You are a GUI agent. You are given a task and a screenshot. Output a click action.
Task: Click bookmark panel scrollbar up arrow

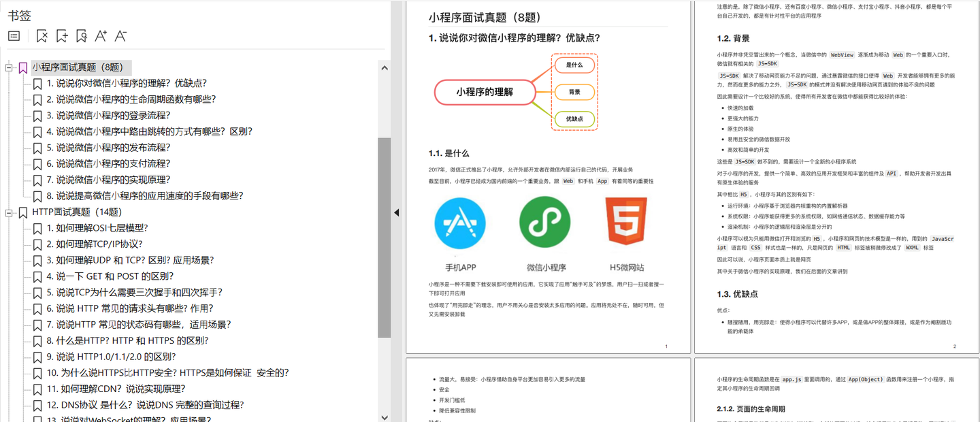point(385,67)
